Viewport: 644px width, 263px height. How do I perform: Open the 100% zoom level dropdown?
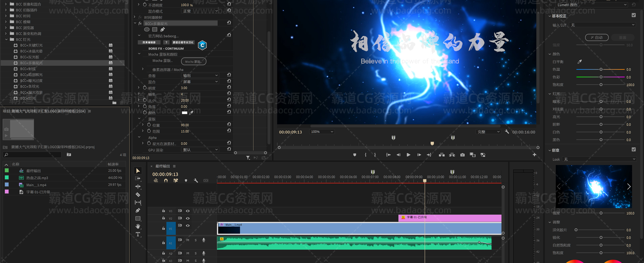[x=322, y=132]
